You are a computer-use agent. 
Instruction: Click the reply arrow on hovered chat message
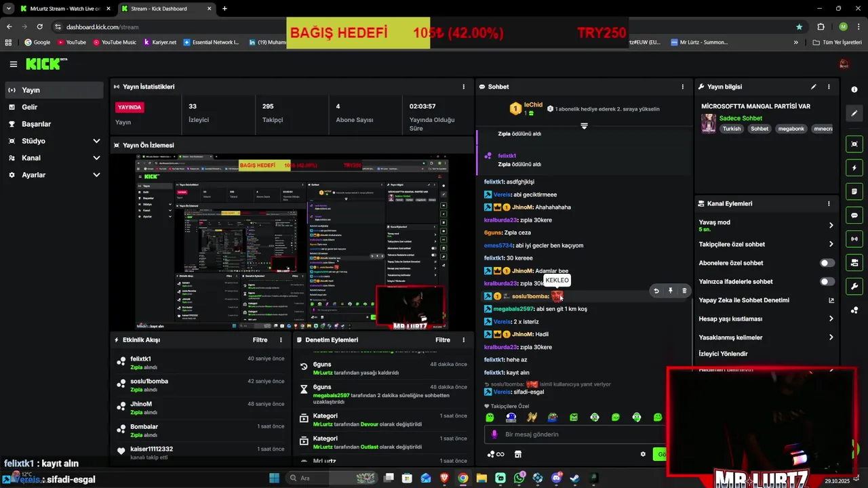click(x=656, y=291)
